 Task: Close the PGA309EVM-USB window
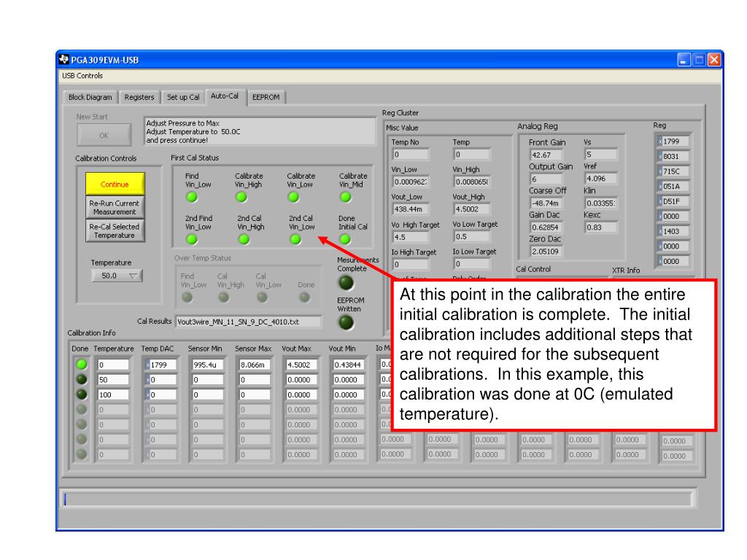click(x=714, y=60)
